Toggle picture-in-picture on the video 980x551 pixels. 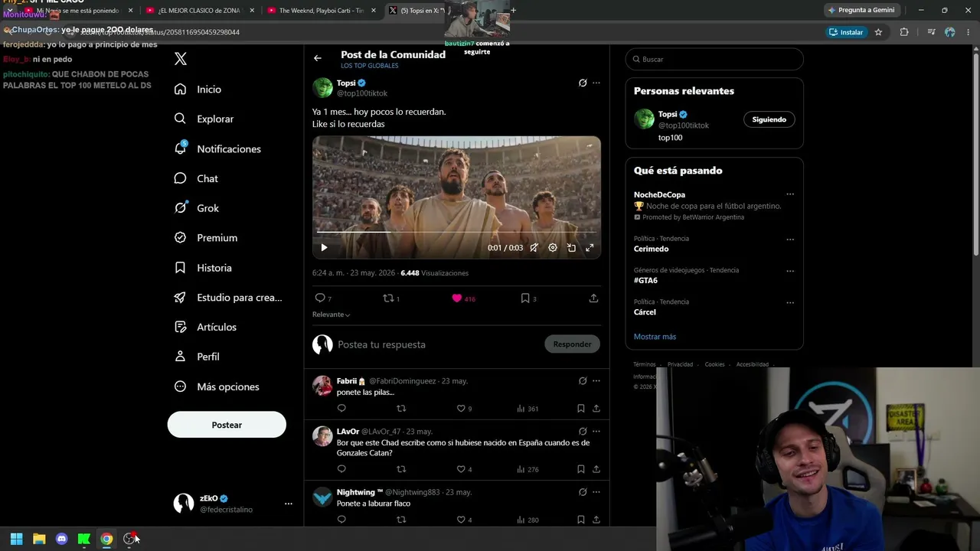(x=571, y=248)
